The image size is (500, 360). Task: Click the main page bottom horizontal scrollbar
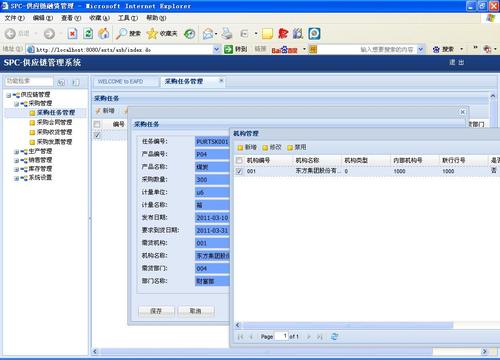pos(267,351)
